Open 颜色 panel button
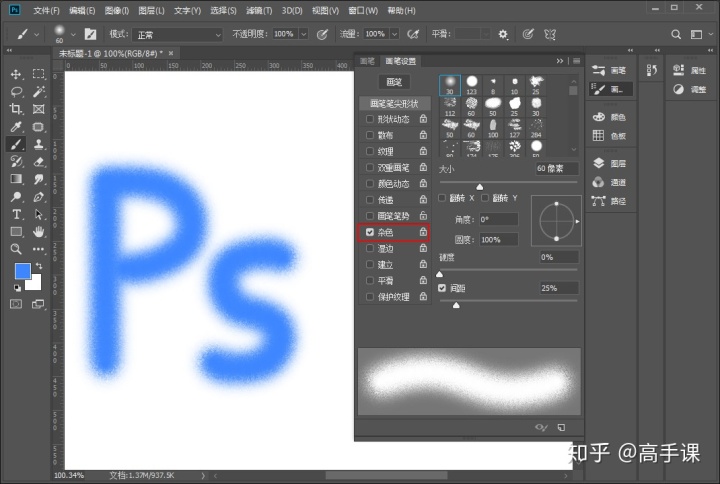The height and width of the screenshot is (484, 720). [609, 117]
